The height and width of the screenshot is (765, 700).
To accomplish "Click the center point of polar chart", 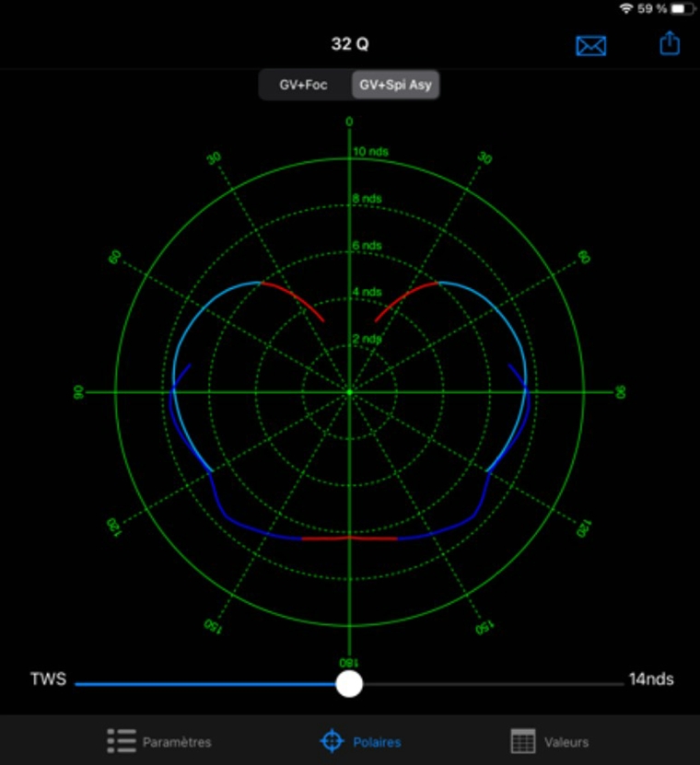I will pos(349,392).
